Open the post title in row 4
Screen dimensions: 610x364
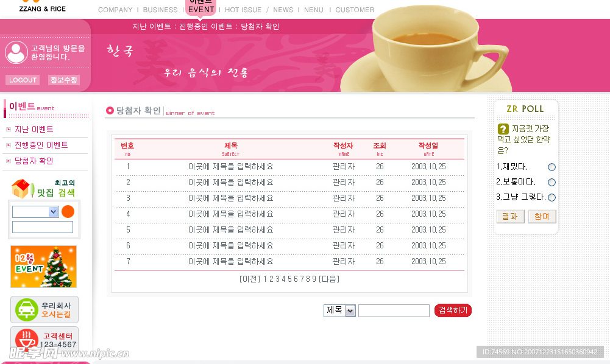point(231,214)
